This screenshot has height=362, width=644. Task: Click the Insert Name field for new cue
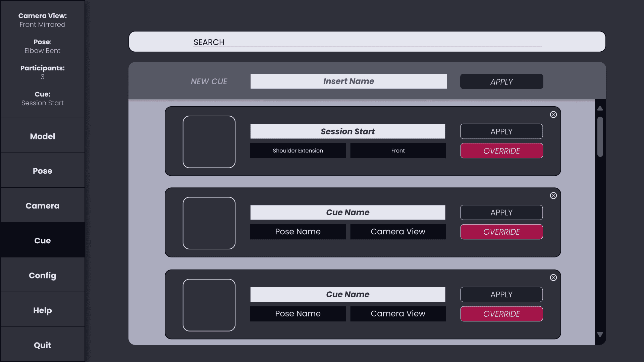[348, 81]
